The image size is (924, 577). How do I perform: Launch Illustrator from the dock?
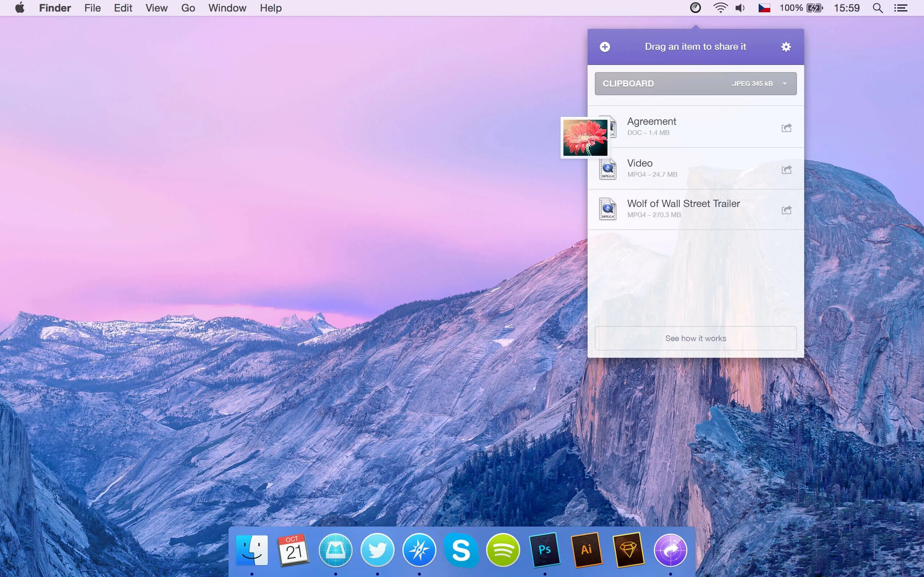587,550
